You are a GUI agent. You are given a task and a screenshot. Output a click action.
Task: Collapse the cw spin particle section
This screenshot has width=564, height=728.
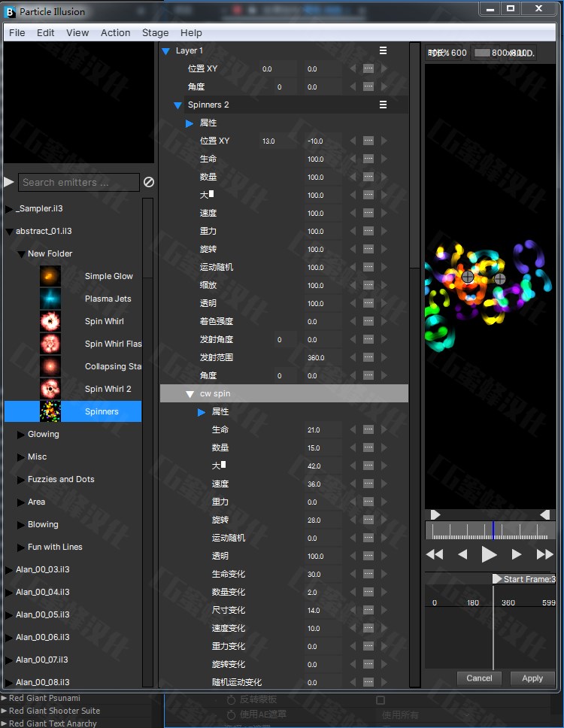click(x=190, y=394)
